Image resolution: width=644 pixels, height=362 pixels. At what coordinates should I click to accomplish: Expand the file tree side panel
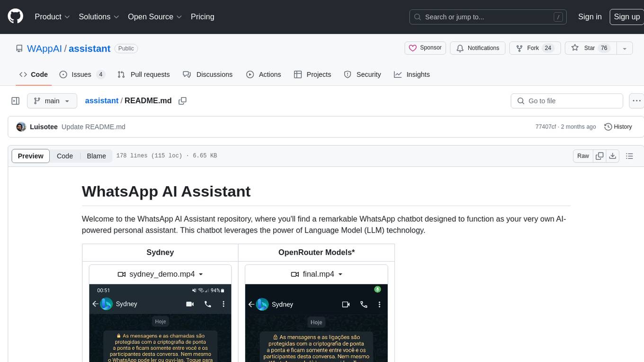point(15,101)
